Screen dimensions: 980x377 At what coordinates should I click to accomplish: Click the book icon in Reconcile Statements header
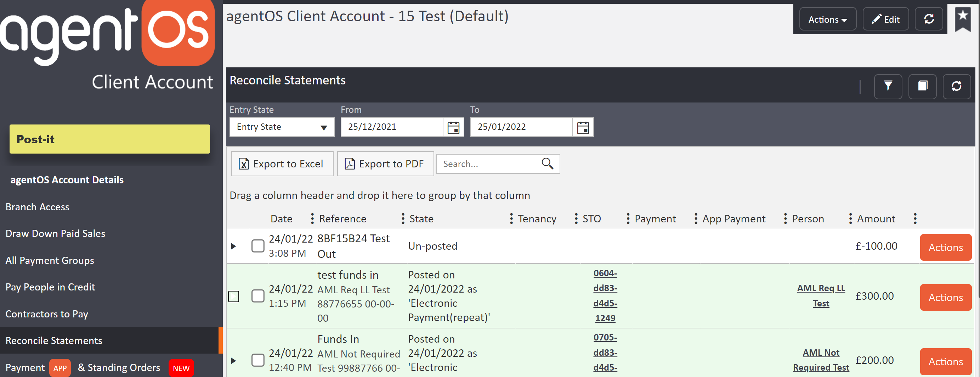pyautogui.click(x=922, y=86)
